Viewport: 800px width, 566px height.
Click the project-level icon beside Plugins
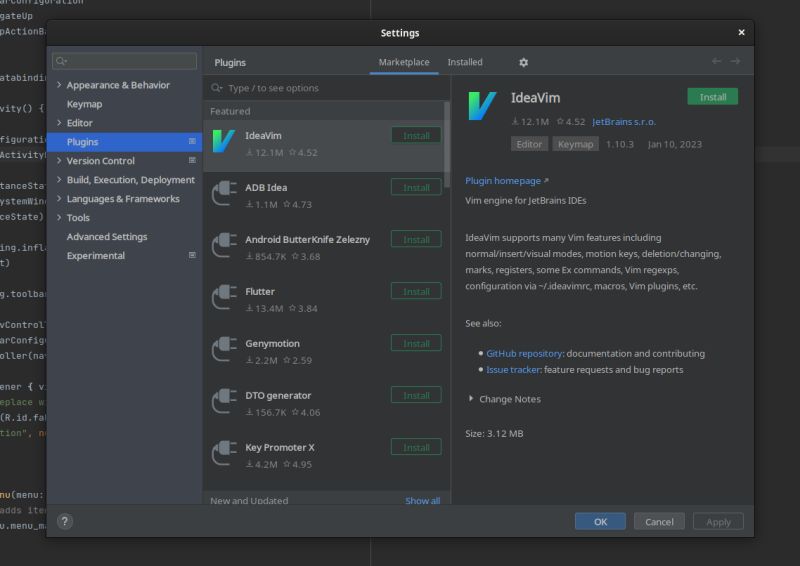pos(192,141)
